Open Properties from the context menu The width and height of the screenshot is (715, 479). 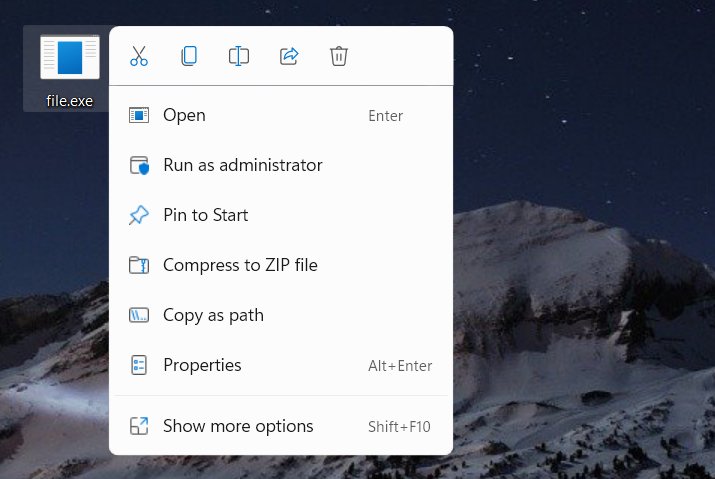(202, 365)
